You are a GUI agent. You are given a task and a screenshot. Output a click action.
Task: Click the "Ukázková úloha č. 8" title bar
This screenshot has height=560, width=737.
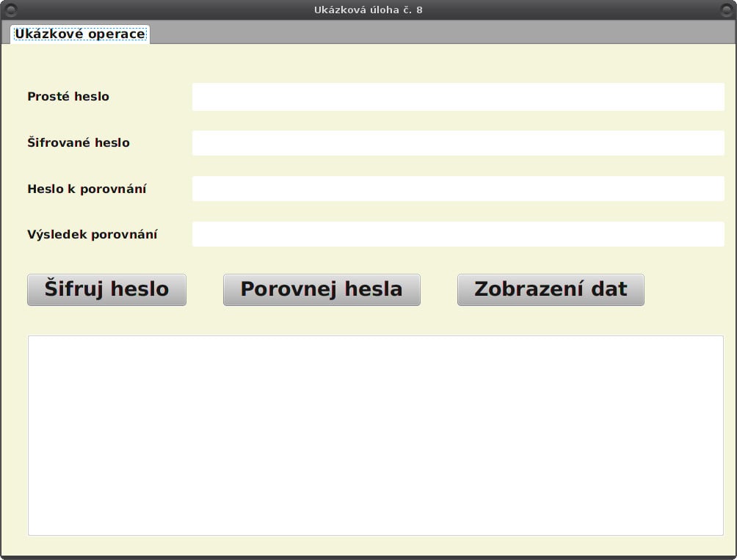coord(368,10)
